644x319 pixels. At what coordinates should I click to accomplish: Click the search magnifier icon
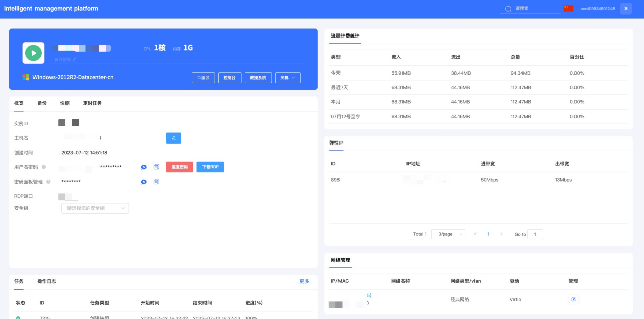[x=509, y=9]
